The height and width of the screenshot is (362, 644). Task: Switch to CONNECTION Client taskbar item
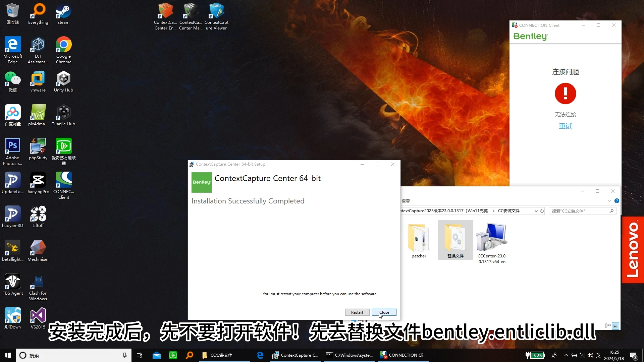point(403,355)
